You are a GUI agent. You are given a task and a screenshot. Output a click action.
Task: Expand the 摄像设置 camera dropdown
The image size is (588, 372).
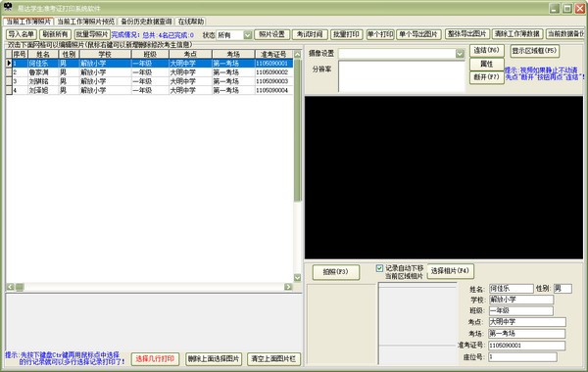pyautogui.click(x=460, y=54)
